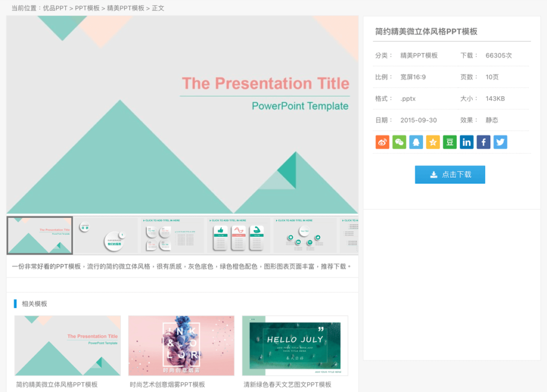
Task: Open related template 简约精美微立体风格 thumbnail
Action: tap(68, 346)
